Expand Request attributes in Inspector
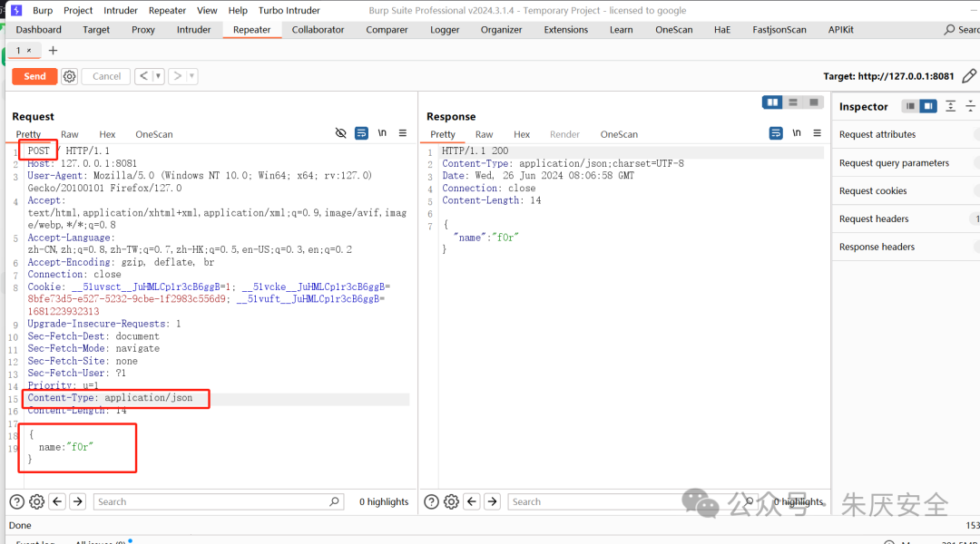The width and height of the screenshot is (980, 544). point(906,134)
